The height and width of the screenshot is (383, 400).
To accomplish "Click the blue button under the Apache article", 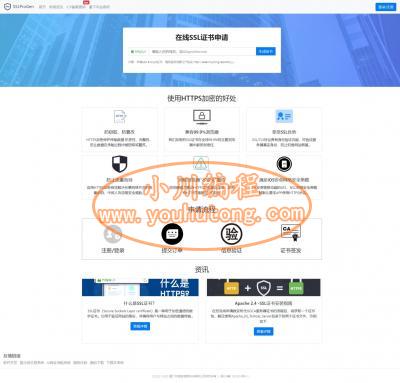I will pos(263,331).
